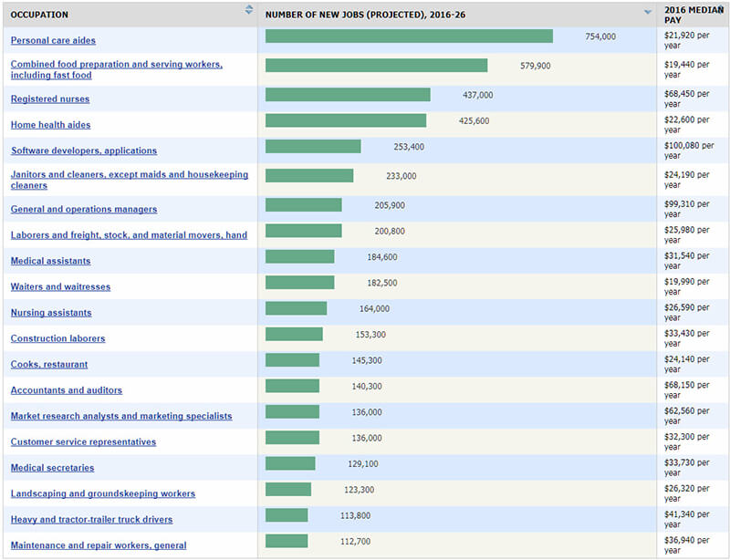Open the Customer service representatives link
Image resolution: width=730 pixels, height=560 pixels.
[x=83, y=441]
